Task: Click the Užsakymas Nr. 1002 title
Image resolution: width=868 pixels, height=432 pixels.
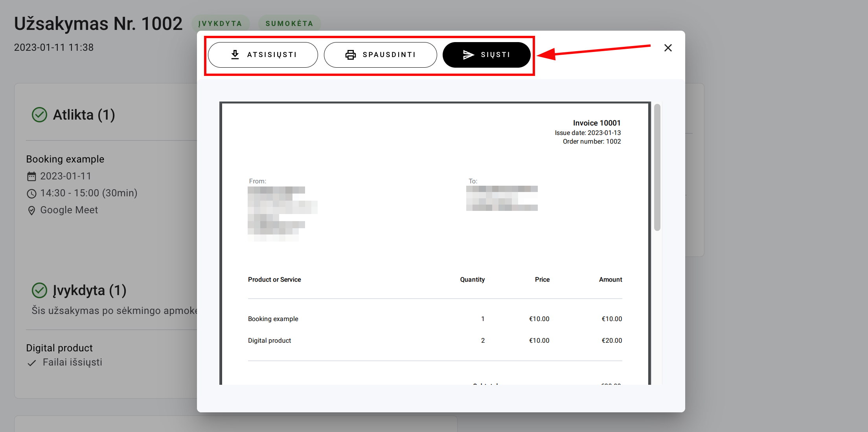Action: click(x=98, y=24)
